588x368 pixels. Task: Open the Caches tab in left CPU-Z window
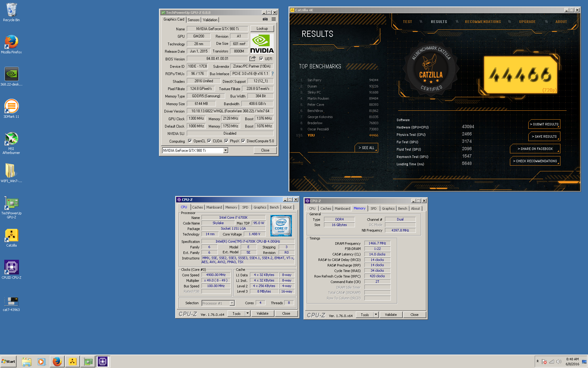pos(198,207)
